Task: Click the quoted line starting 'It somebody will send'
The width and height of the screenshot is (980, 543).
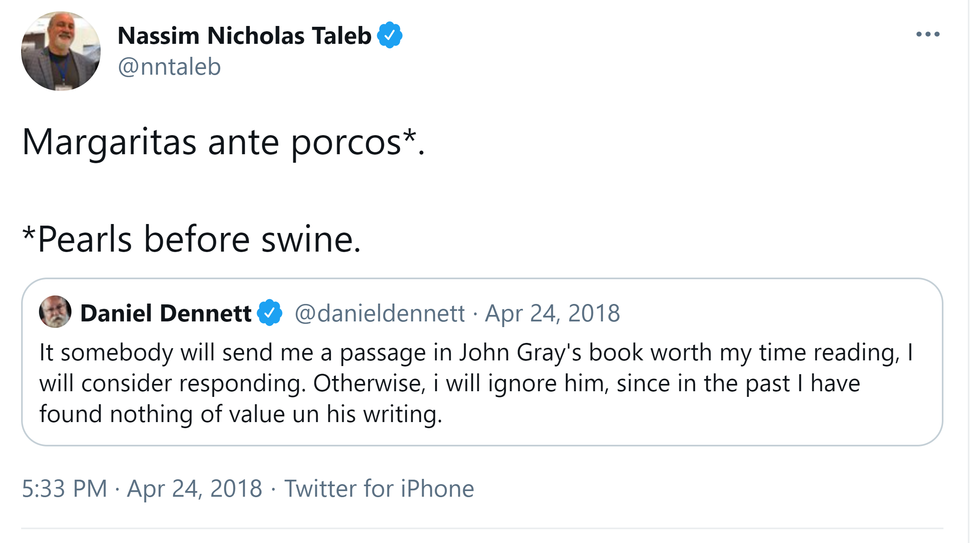Action: tap(476, 352)
